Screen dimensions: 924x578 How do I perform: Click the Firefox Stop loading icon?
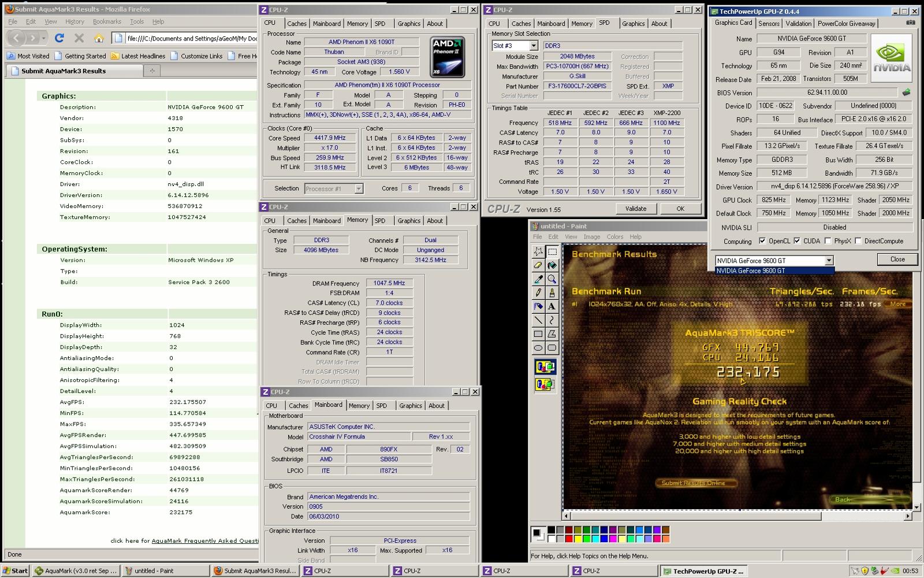click(x=79, y=38)
